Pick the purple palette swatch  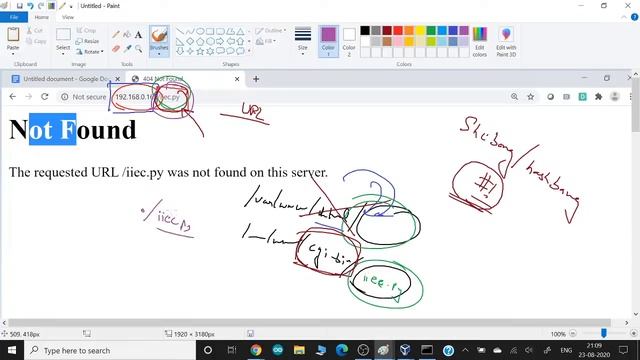(464, 31)
